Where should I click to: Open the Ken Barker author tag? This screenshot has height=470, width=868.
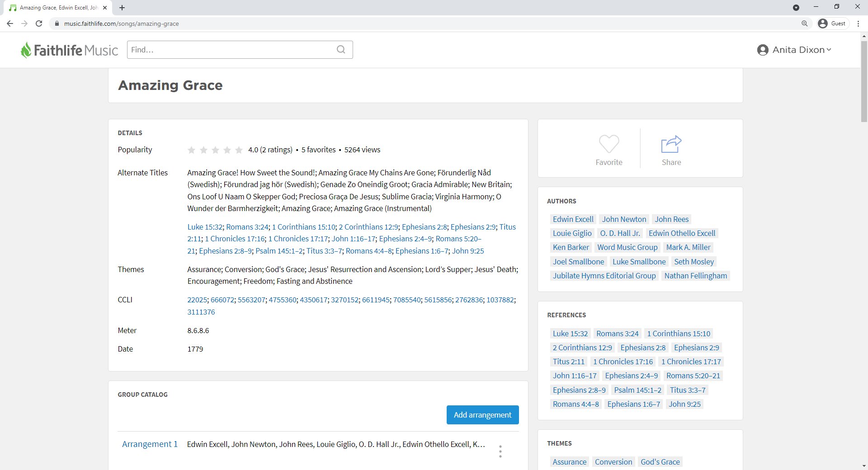pos(571,247)
